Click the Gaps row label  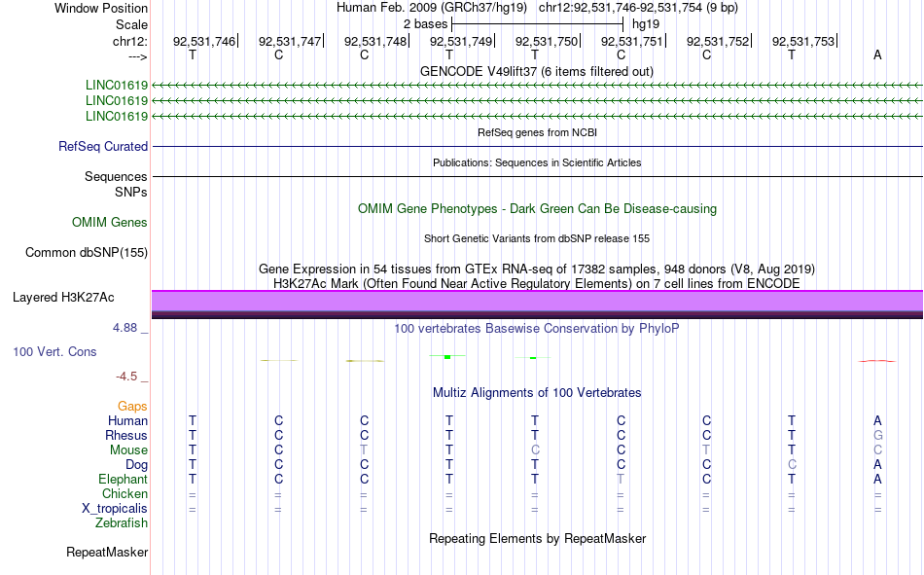pyautogui.click(x=132, y=406)
